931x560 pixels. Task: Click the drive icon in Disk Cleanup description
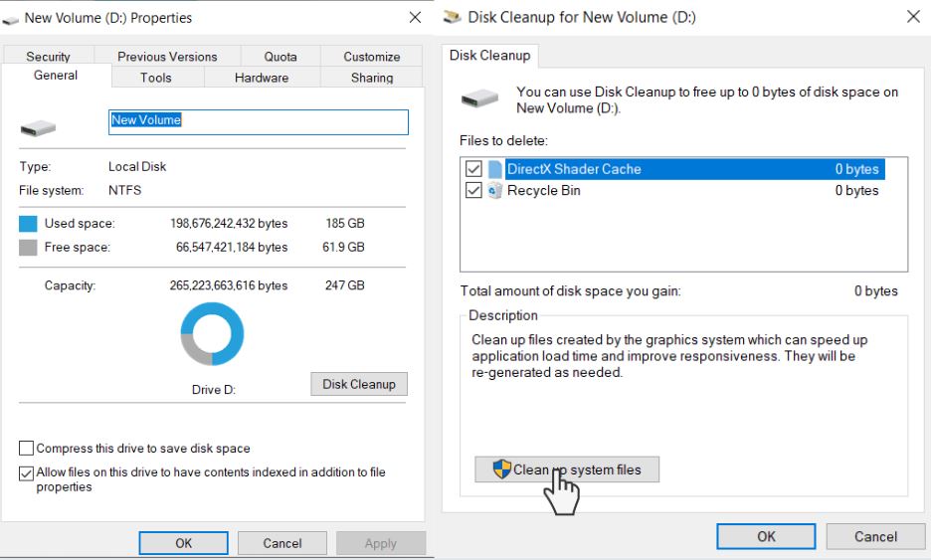click(x=480, y=98)
